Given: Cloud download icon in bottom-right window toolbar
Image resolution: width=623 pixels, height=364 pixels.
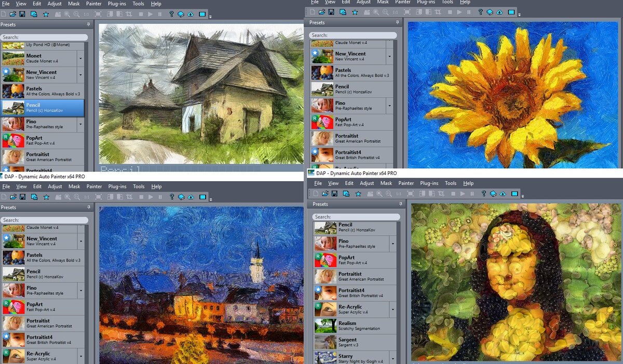Looking at the screenshot, I should pyautogui.click(x=503, y=194).
